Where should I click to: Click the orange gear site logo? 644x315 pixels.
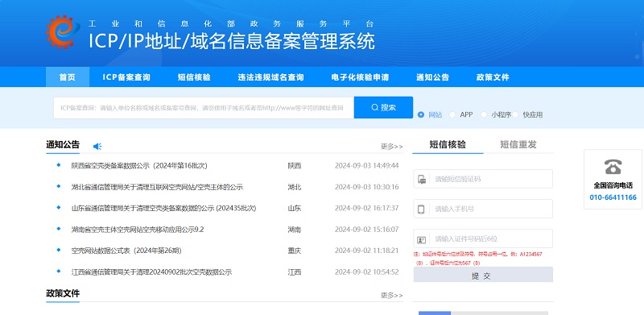(63, 32)
